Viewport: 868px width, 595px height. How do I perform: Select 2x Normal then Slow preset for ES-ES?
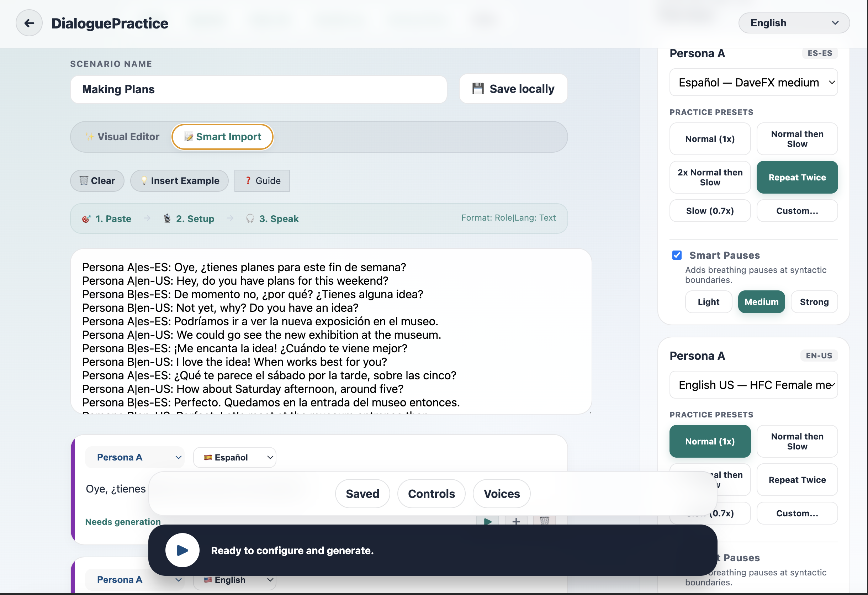pos(710,178)
